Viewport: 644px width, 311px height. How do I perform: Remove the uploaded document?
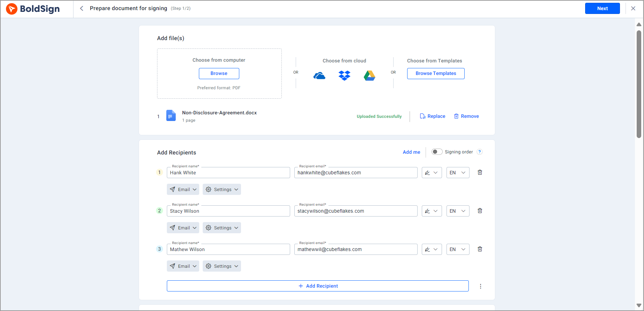pos(466,116)
